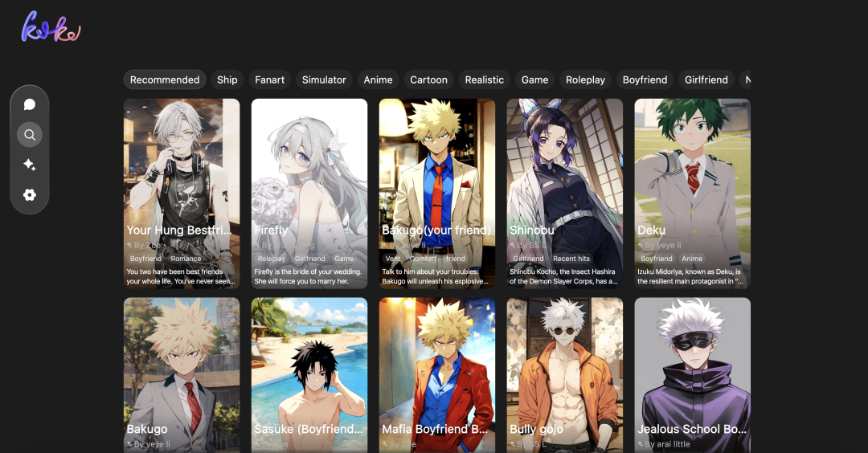Image resolution: width=868 pixels, height=453 pixels.
Task: Open the Shinobu character card
Action: 565,194
